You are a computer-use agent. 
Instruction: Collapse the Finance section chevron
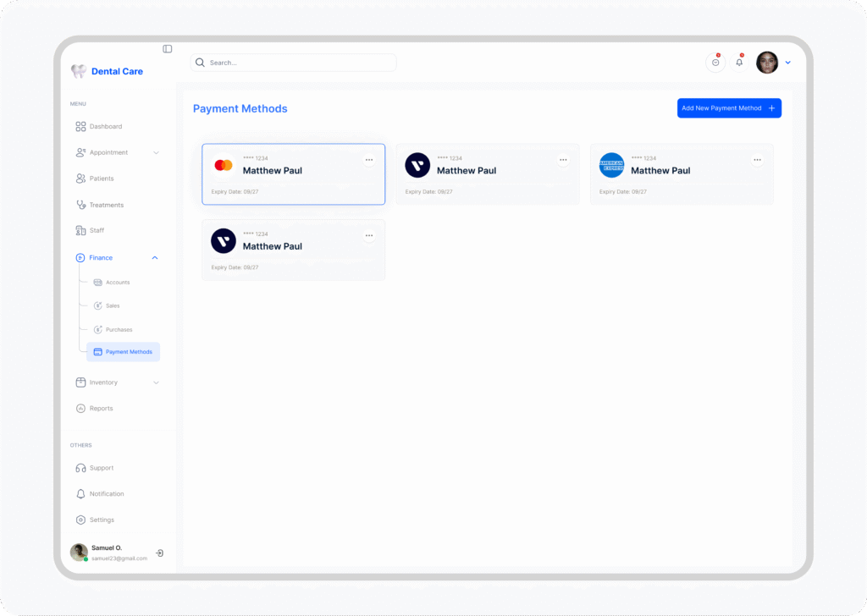coord(155,258)
